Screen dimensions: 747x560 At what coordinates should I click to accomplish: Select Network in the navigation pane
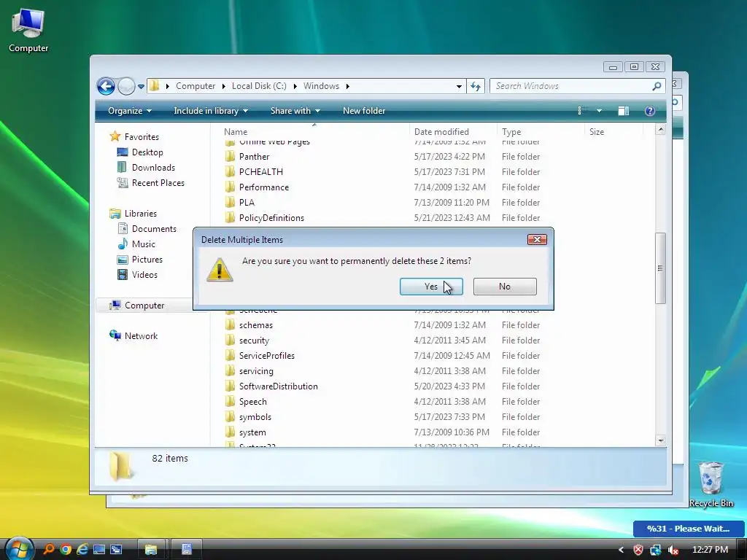tap(141, 335)
